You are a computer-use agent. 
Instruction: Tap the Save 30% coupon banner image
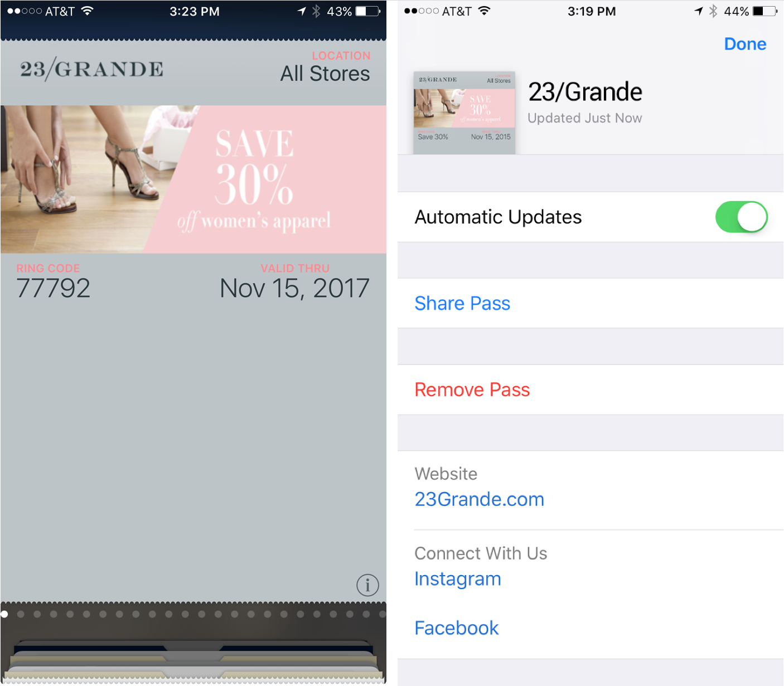(193, 179)
